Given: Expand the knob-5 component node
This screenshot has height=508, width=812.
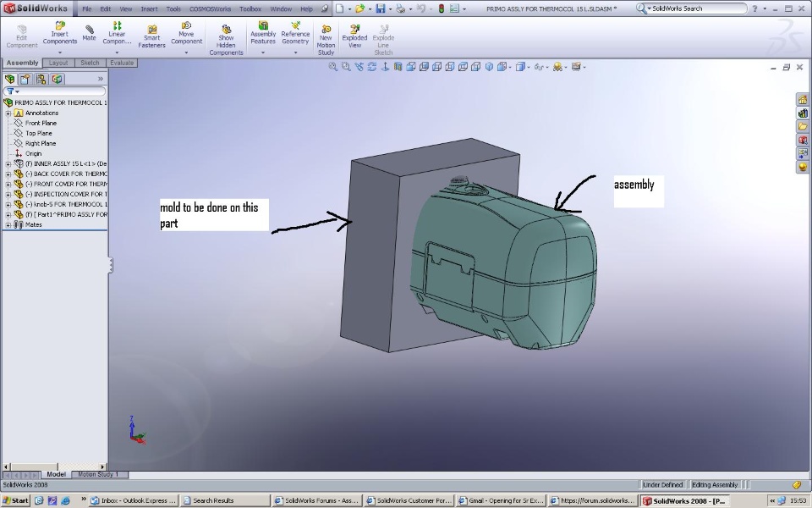Looking at the screenshot, I should click(x=8, y=204).
